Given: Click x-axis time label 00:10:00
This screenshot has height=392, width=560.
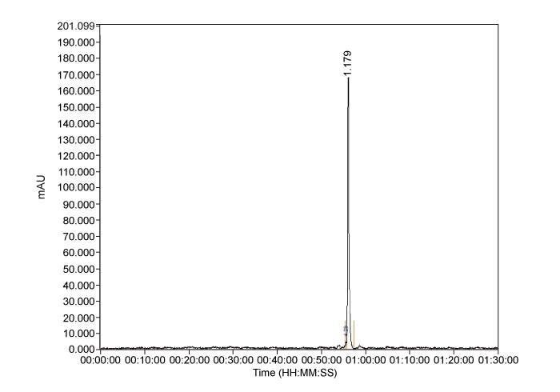Looking at the screenshot, I should (145, 360).
